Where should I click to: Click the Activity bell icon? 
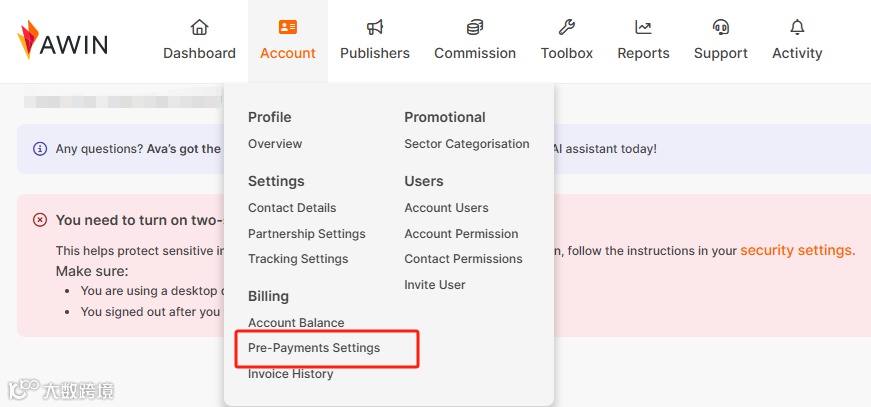[797, 27]
